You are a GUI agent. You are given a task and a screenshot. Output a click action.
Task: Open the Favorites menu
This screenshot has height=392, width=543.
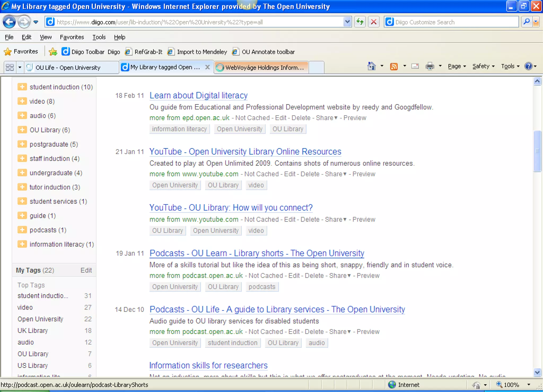(x=72, y=37)
